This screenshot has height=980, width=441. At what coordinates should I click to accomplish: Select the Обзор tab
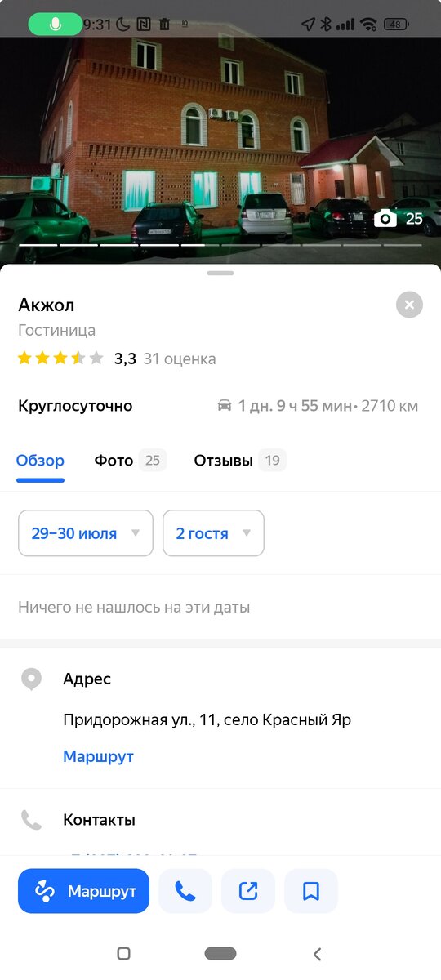pyautogui.click(x=40, y=461)
